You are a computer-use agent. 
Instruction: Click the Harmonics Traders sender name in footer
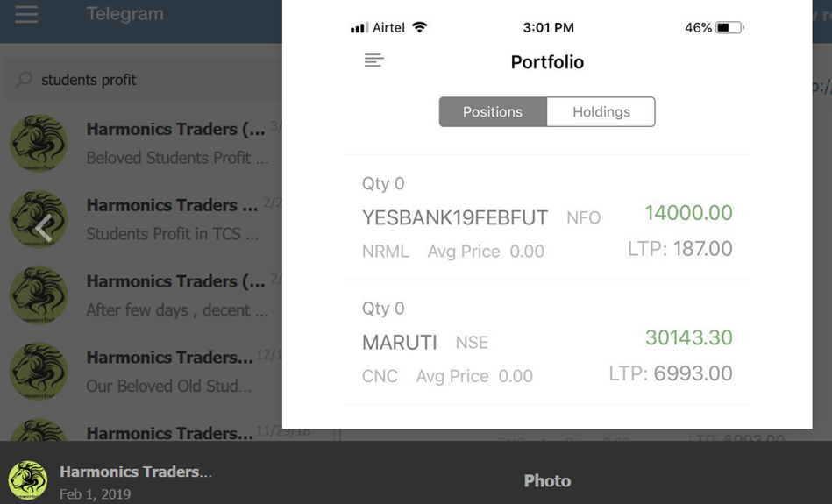pos(136,472)
